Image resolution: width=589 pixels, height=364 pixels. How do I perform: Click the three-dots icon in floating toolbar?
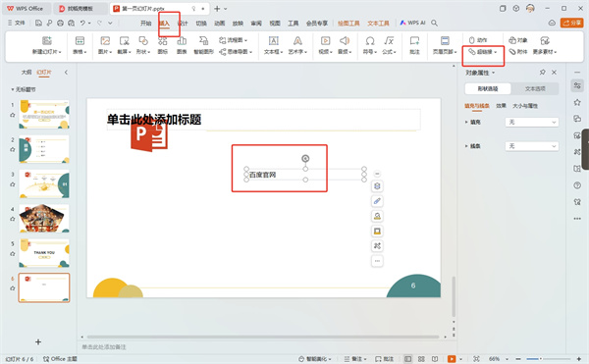[377, 261]
